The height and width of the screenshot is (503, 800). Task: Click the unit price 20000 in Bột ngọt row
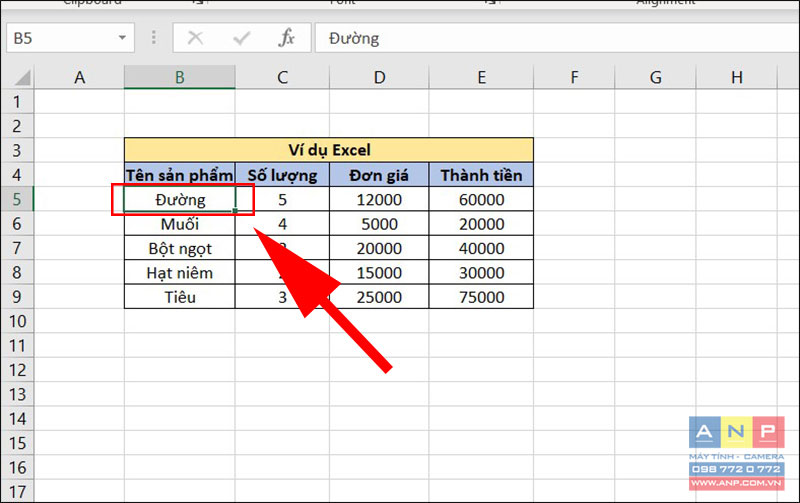click(379, 248)
